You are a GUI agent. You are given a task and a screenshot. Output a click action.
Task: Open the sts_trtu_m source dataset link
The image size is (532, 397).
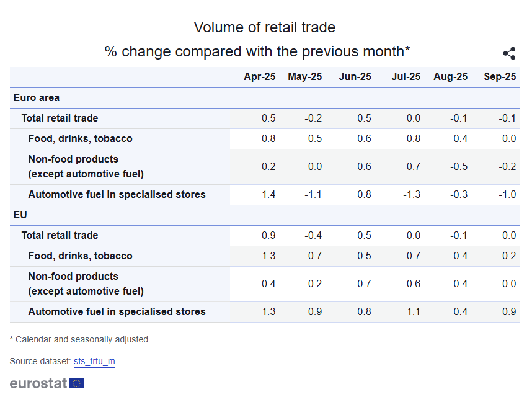point(94,361)
